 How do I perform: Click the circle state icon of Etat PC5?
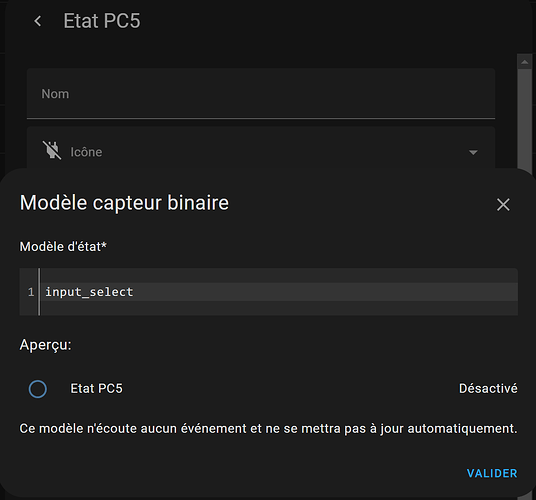(38, 389)
